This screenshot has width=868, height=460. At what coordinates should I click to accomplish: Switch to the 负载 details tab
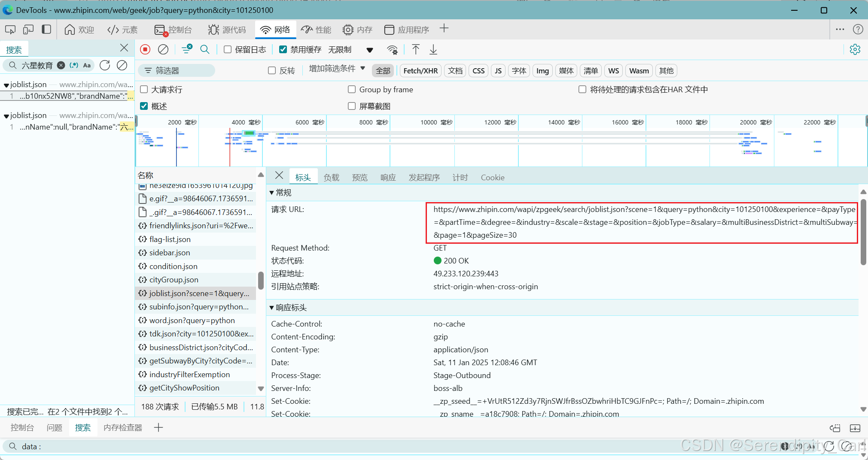tap(331, 177)
